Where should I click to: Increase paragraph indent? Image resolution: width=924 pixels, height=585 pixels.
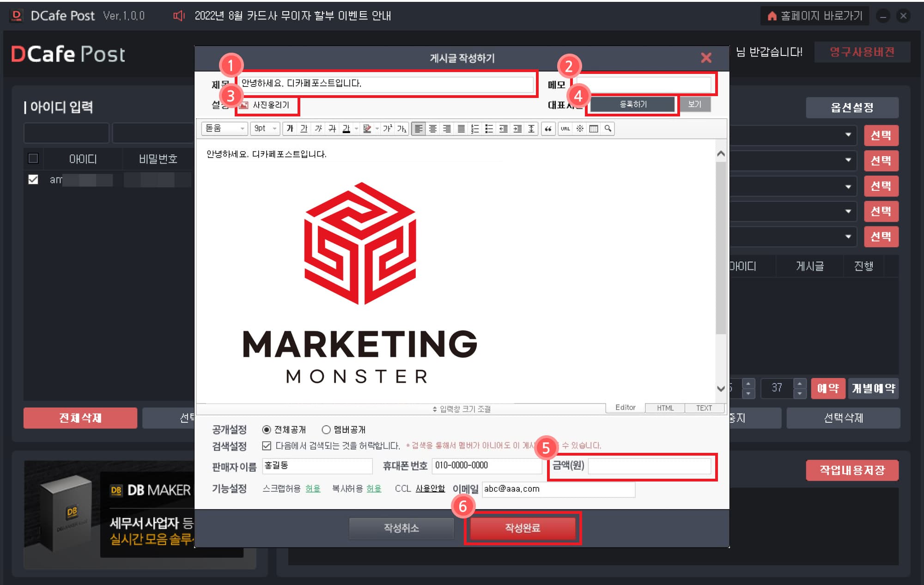517,128
